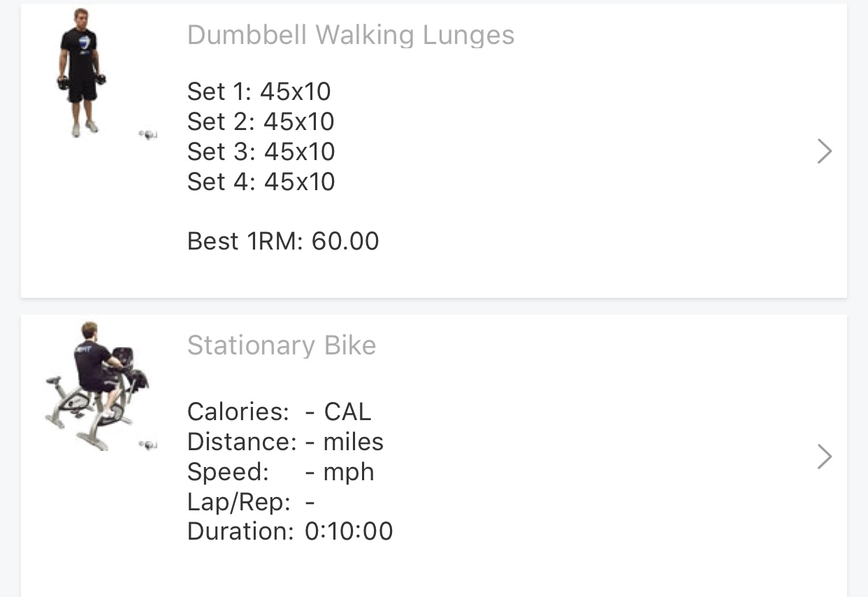Tap the Set 1: 45x10 entry

pos(259,92)
